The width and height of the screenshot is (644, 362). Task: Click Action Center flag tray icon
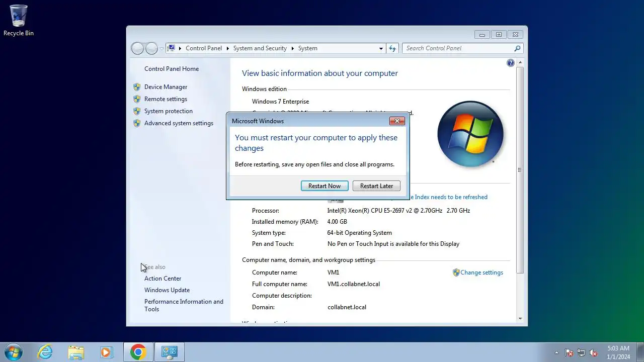pyautogui.click(x=569, y=352)
